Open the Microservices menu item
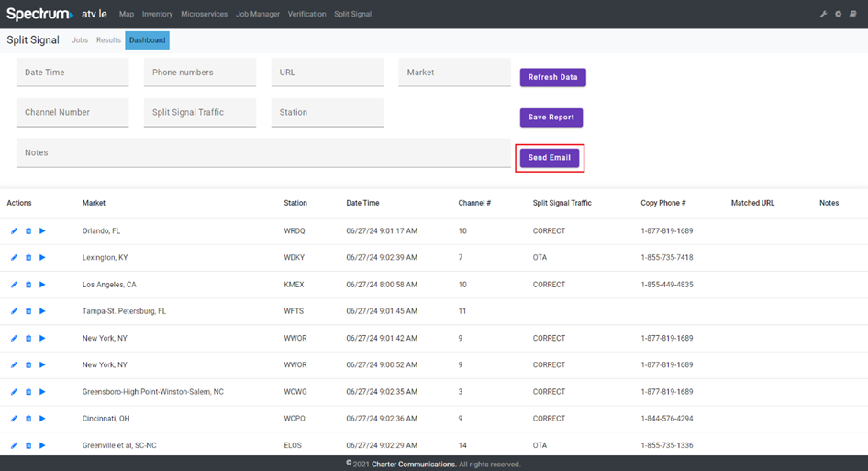Viewport: 868px width, 471px height. click(x=204, y=15)
